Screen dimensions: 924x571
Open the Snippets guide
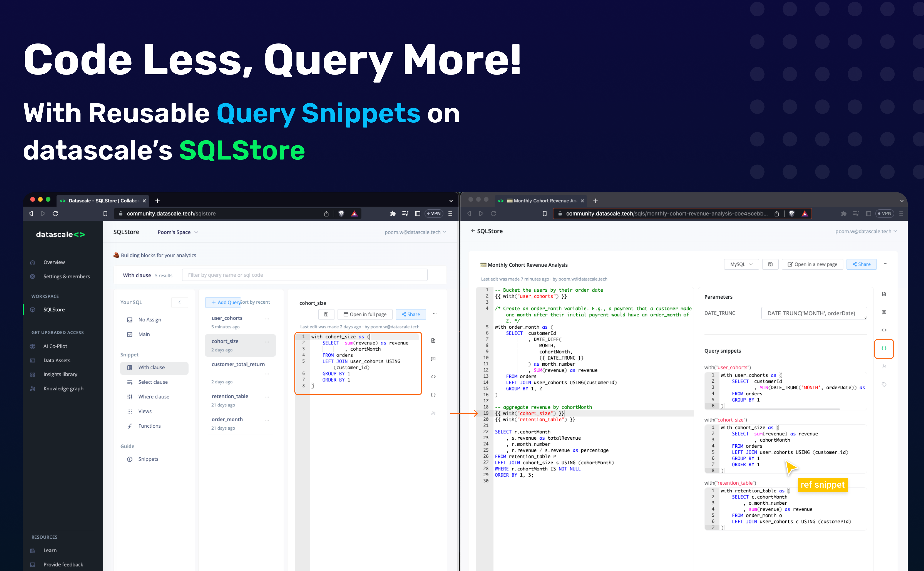pos(148,459)
